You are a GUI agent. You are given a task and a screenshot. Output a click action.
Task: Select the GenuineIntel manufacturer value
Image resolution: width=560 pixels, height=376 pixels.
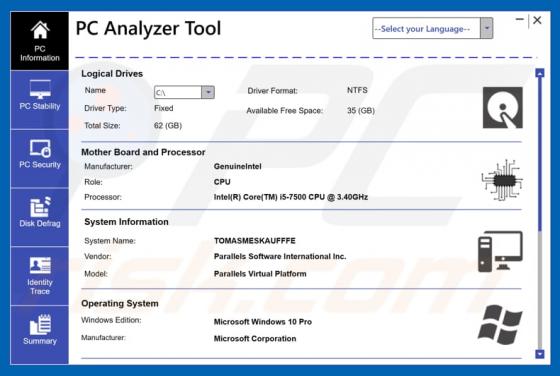coord(238,166)
